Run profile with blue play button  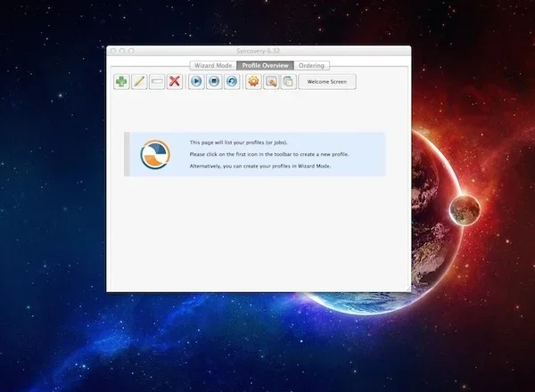(x=196, y=82)
